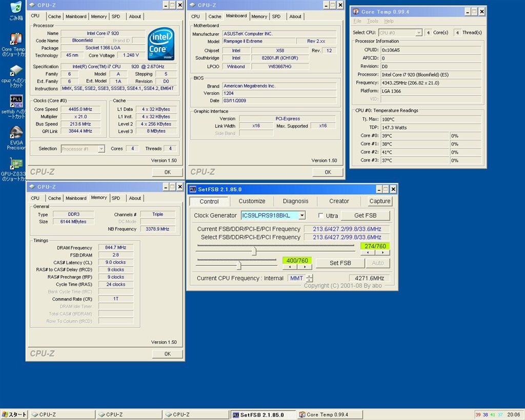Image resolution: width=525 pixels, height=420 pixels.
Task: Expand the Clock Generator dropdown
Action: [301, 216]
